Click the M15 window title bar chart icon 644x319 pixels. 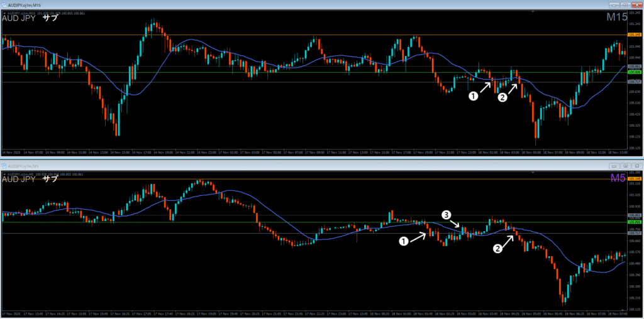[4, 5]
